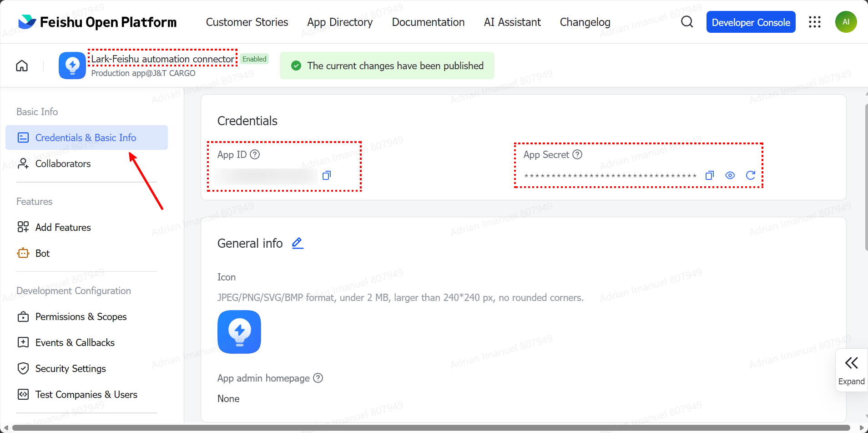Open Credentials & Basic Info section
Image resolution: width=868 pixels, height=433 pixels.
86,138
